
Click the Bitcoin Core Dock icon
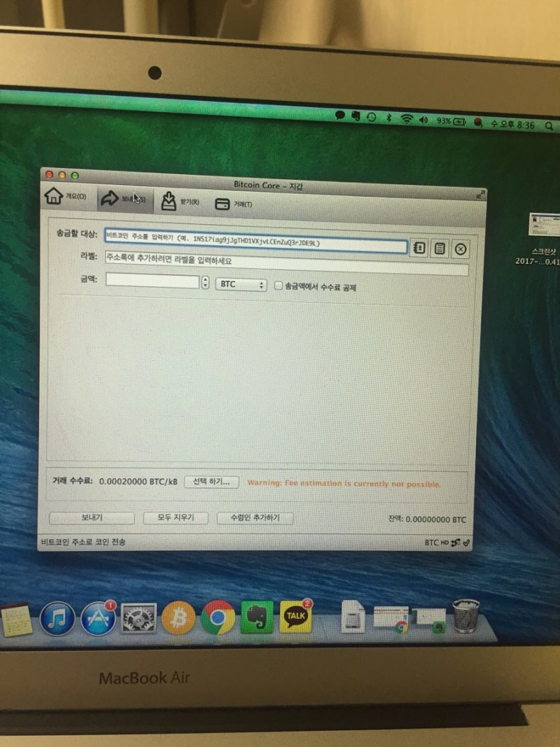pos(178,618)
